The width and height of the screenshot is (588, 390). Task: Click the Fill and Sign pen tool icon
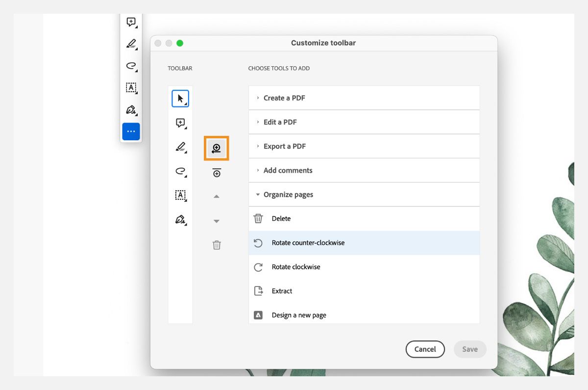coord(180,219)
